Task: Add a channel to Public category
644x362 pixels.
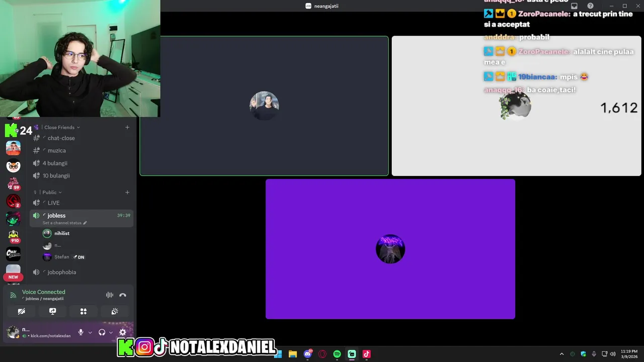Action: 127,192
